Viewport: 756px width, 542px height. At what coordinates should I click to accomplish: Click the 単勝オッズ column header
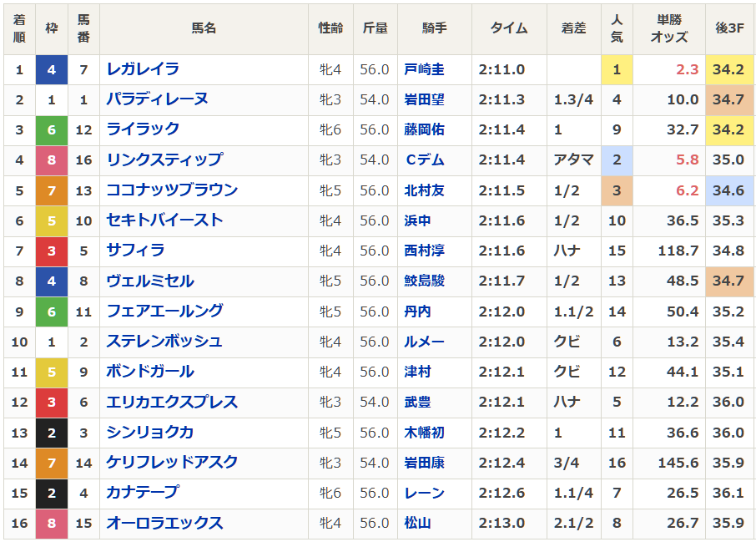(668, 28)
